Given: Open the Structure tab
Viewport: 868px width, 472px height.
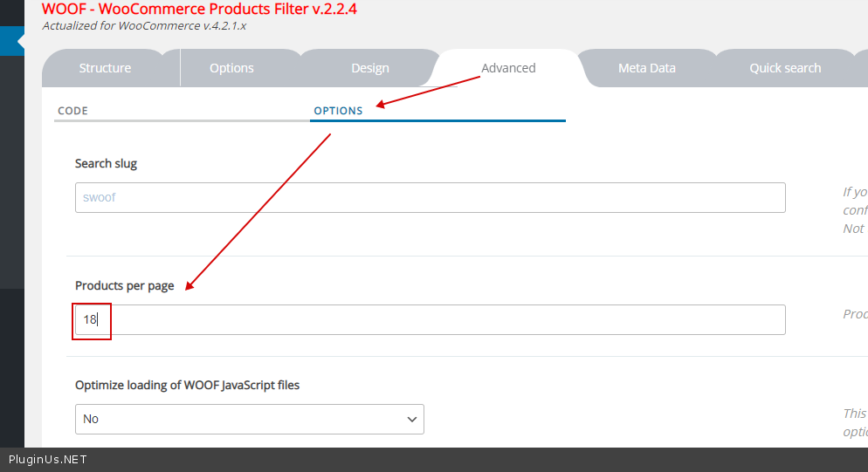Looking at the screenshot, I should [105, 68].
